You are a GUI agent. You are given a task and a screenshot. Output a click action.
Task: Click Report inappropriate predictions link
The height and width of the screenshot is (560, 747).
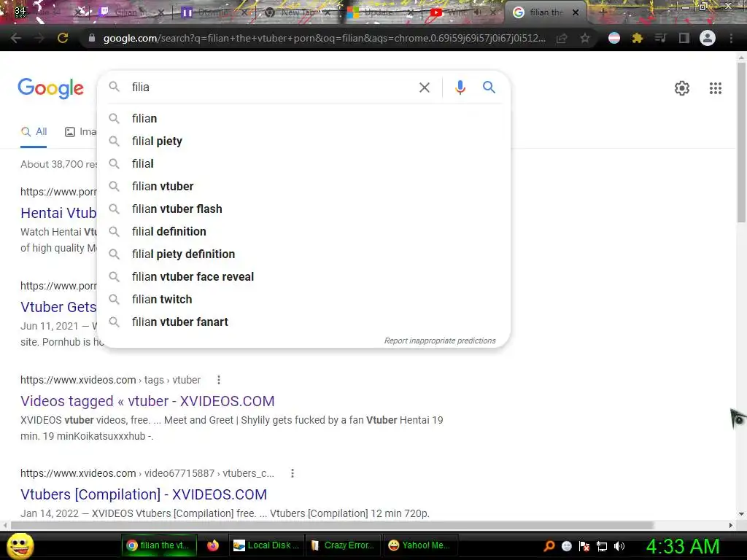440,341
